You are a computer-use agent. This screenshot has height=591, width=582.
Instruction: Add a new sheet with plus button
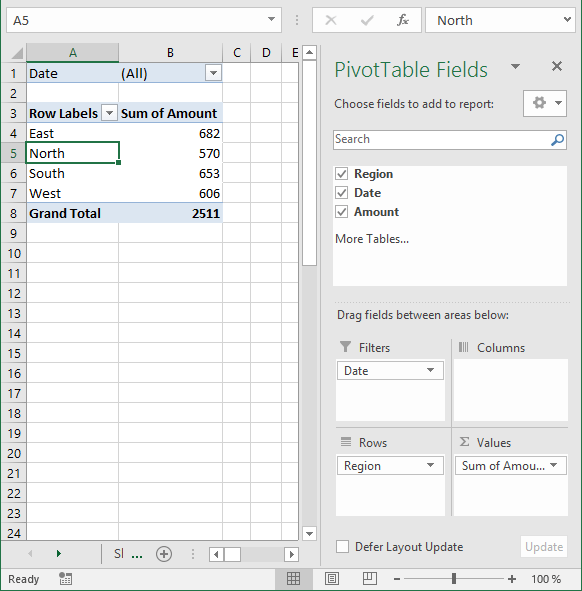(x=164, y=554)
